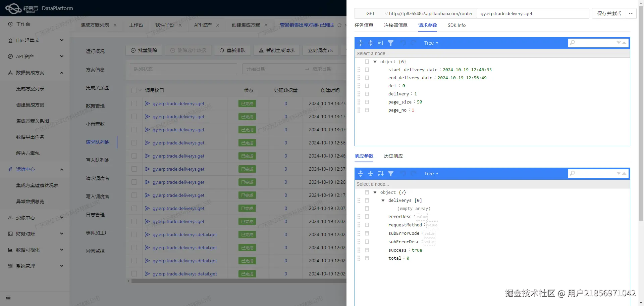The height and width of the screenshot is (306, 644).
Task: Click the undo icon in the request tree toolbar
Action: point(403,43)
